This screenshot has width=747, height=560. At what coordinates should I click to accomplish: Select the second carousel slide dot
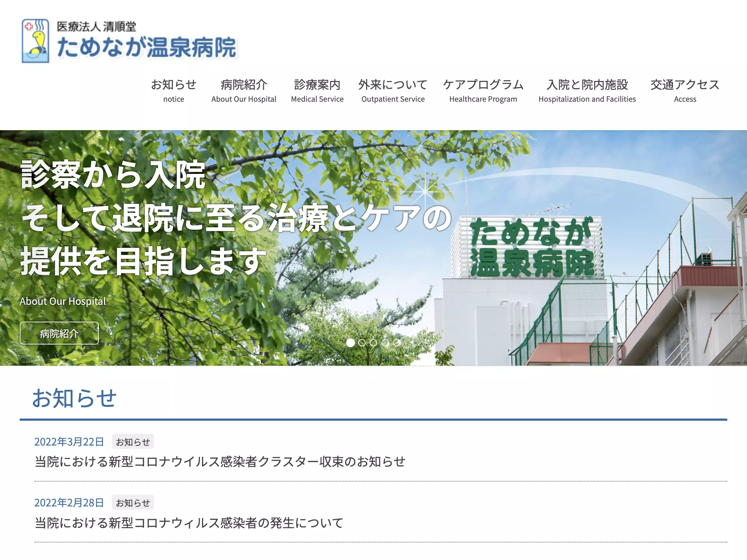coord(362,343)
